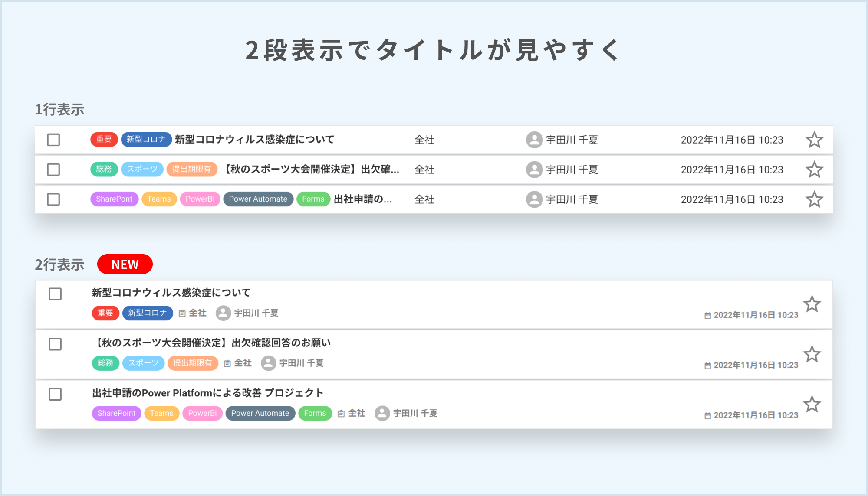Click 宇田川 千夏 in the 1行表示 新型コロナウィルス row
This screenshot has width=868, height=496.
(x=572, y=140)
